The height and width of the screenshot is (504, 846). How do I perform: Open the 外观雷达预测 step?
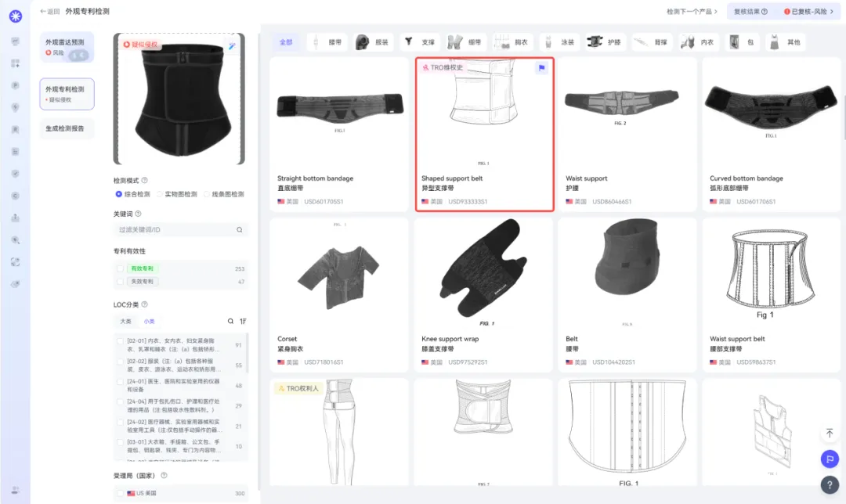coord(67,47)
